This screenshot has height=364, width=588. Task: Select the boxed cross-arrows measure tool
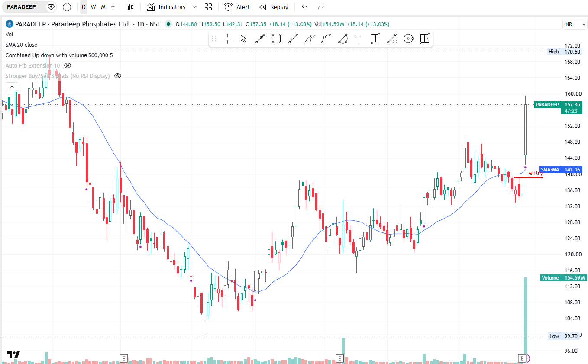point(425,39)
